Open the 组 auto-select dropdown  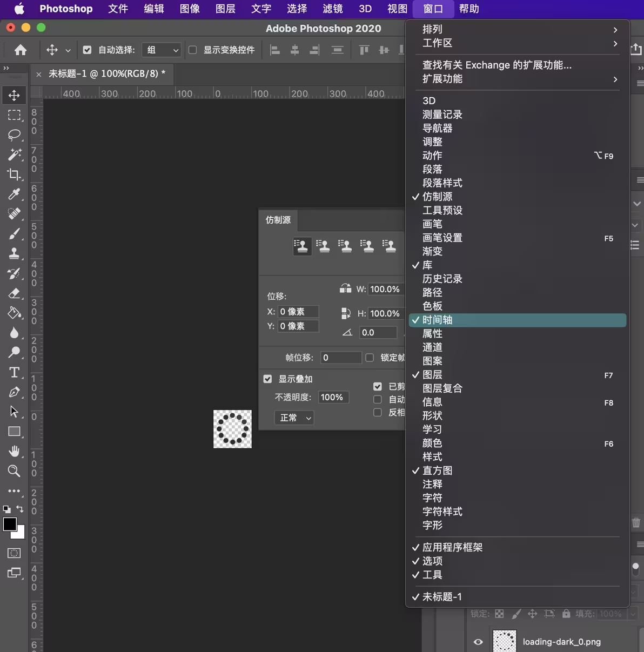tap(161, 50)
